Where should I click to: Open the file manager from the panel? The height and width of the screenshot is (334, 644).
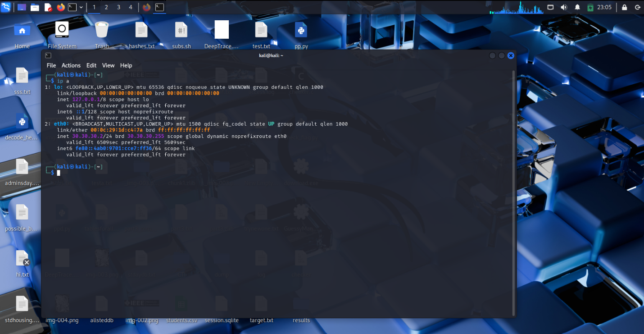[35, 7]
